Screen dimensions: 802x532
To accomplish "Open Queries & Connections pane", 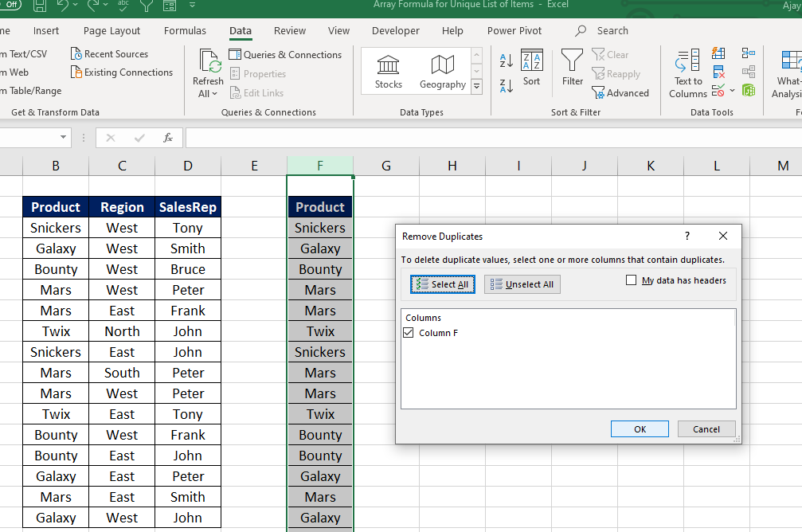I will coord(285,55).
